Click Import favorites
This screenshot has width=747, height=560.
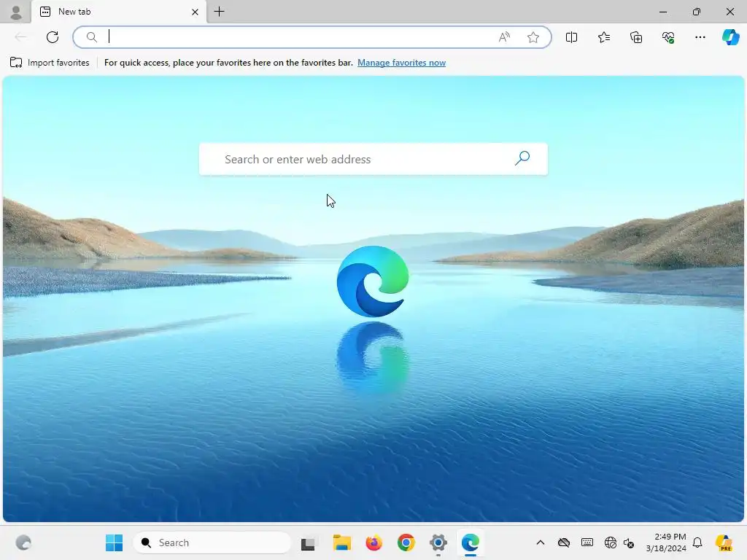click(50, 63)
